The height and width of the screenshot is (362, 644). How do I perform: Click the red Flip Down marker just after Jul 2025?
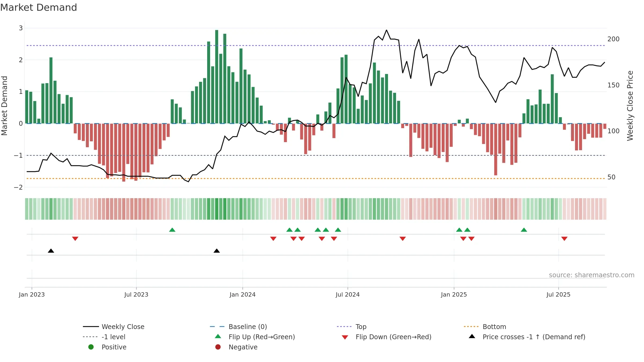click(x=564, y=239)
